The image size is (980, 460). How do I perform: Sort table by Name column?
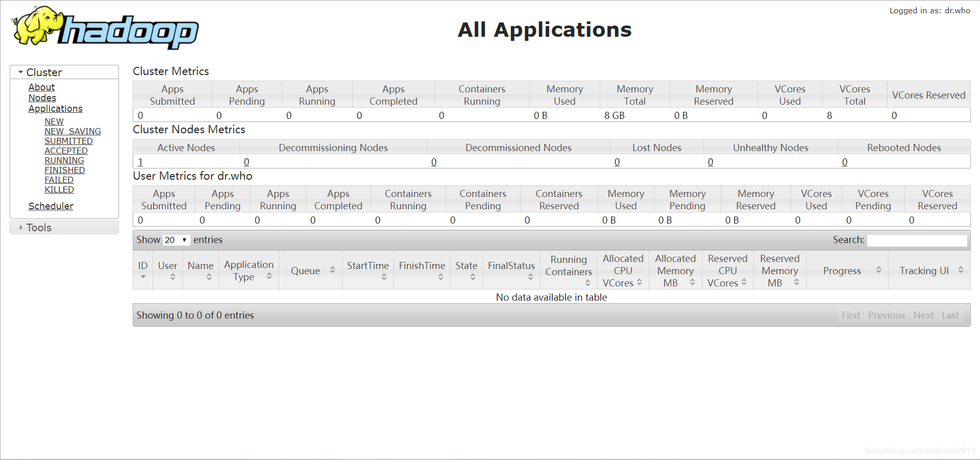click(201, 270)
